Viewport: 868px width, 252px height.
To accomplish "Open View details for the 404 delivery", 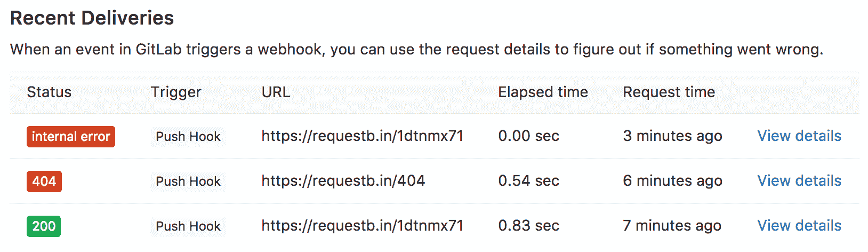I will pyautogui.click(x=799, y=181).
